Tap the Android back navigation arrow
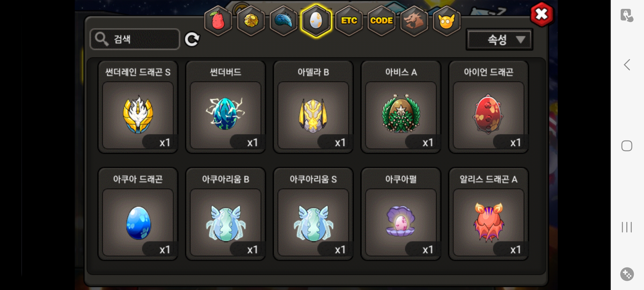The image size is (644, 290). (x=627, y=65)
